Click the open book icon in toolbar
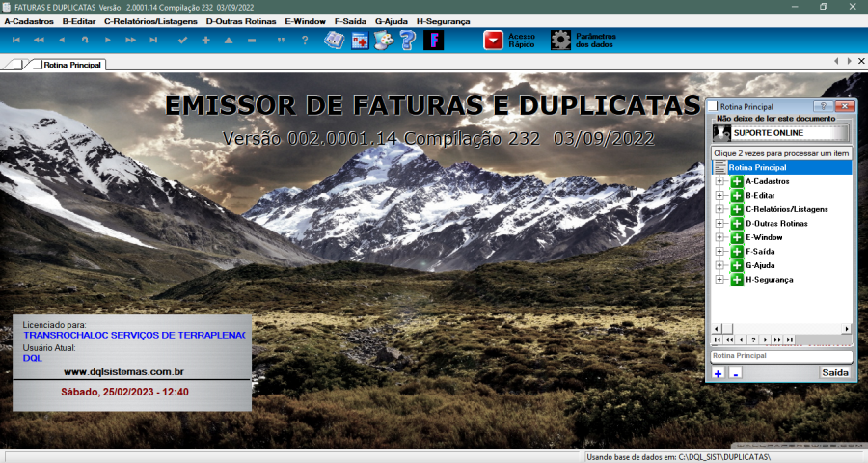The height and width of the screenshot is (463, 868). pos(334,40)
